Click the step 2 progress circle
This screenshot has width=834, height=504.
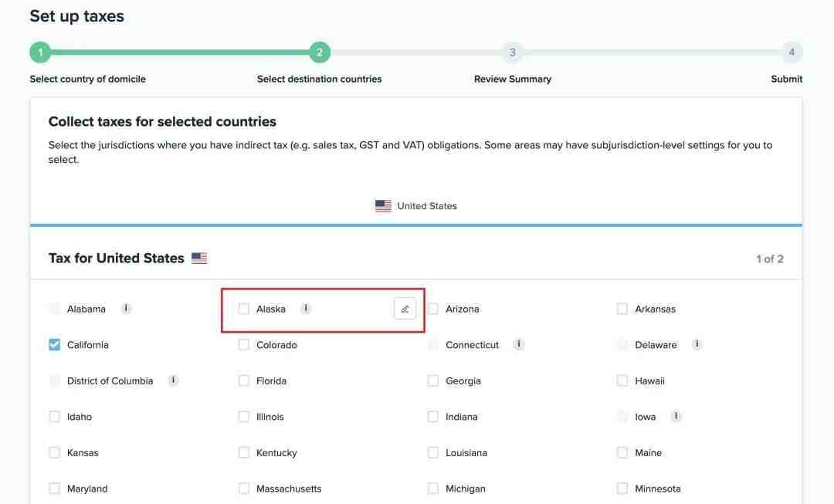click(320, 52)
